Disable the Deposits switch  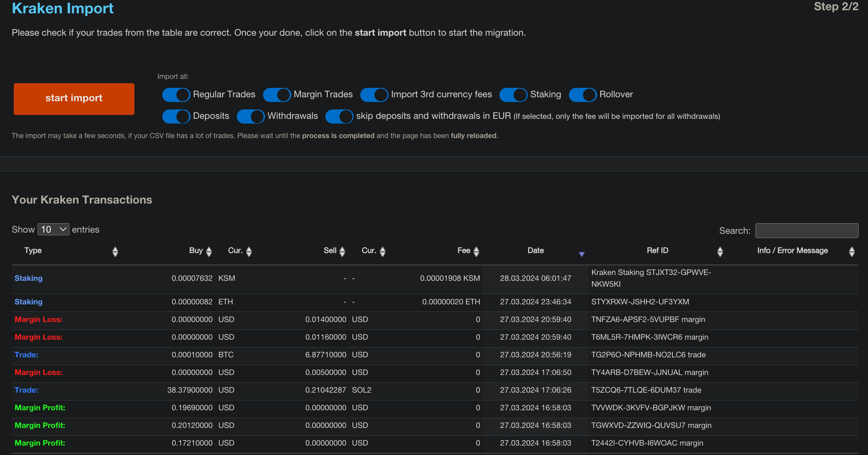(x=176, y=116)
